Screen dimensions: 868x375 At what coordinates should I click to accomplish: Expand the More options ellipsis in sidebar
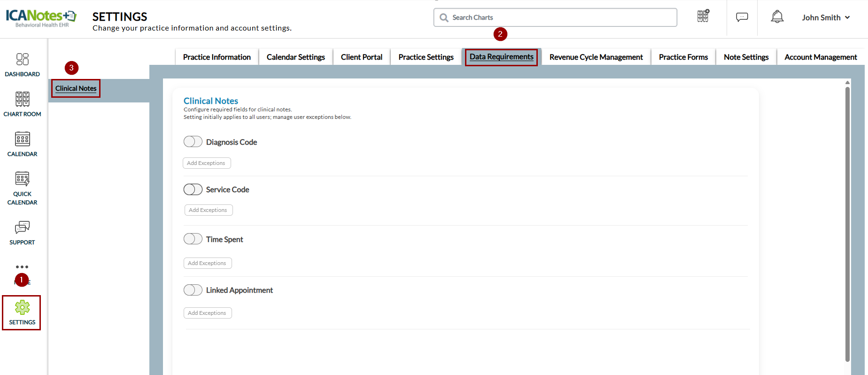coord(22,267)
